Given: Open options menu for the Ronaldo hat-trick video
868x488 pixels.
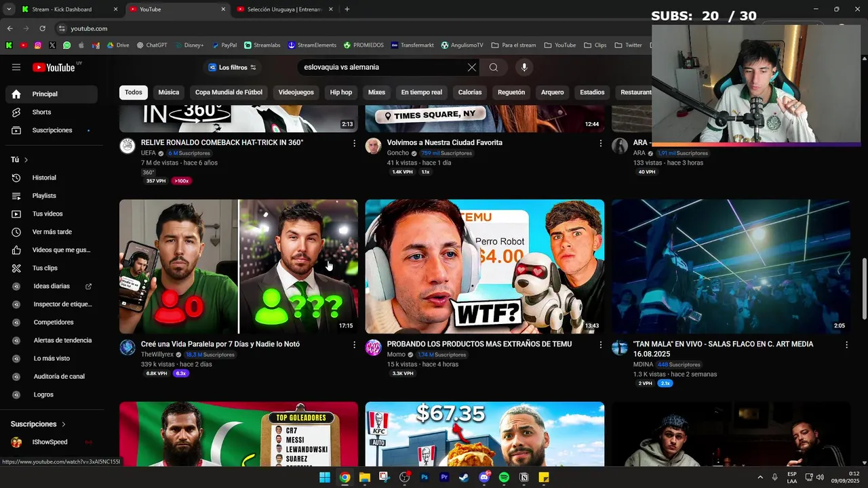Looking at the screenshot, I should [x=354, y=143].
